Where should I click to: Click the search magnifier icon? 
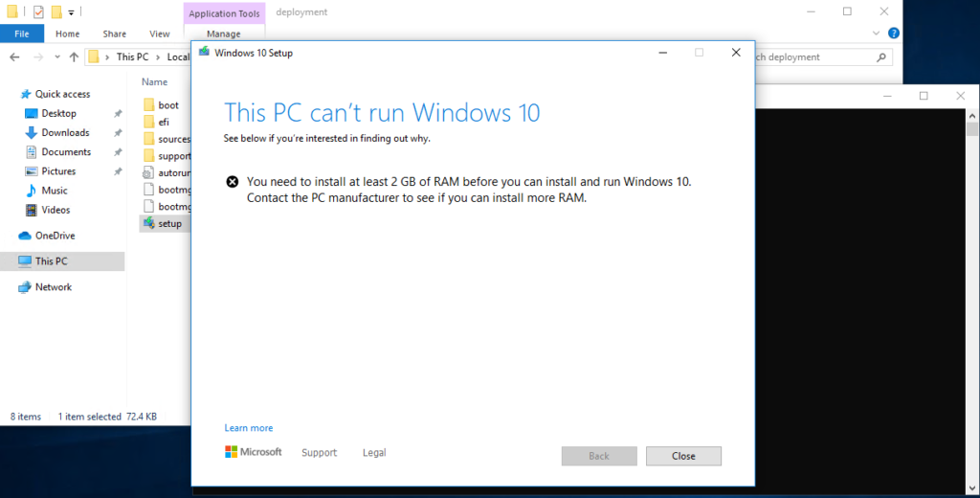881,57
